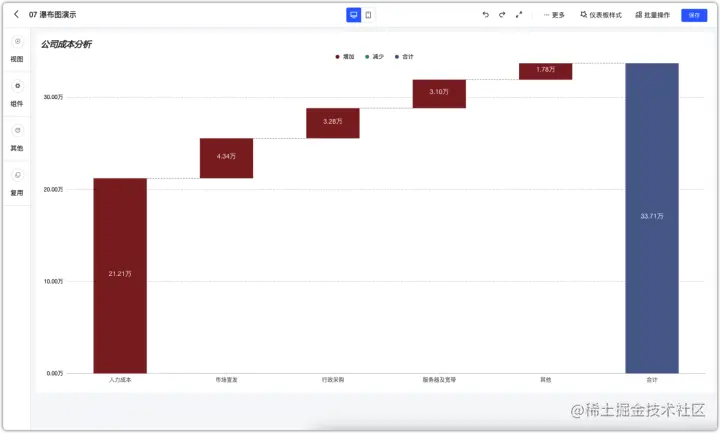
Task: Click the blue 保存 button
Action: (x=694, y=15)
